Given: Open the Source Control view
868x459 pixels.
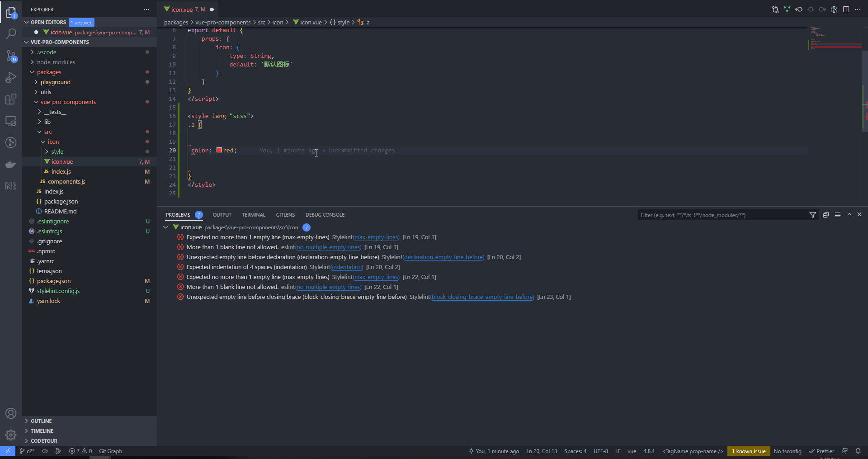Looking at the screenshot, I should pyautogui.click(x=11, y=56).
